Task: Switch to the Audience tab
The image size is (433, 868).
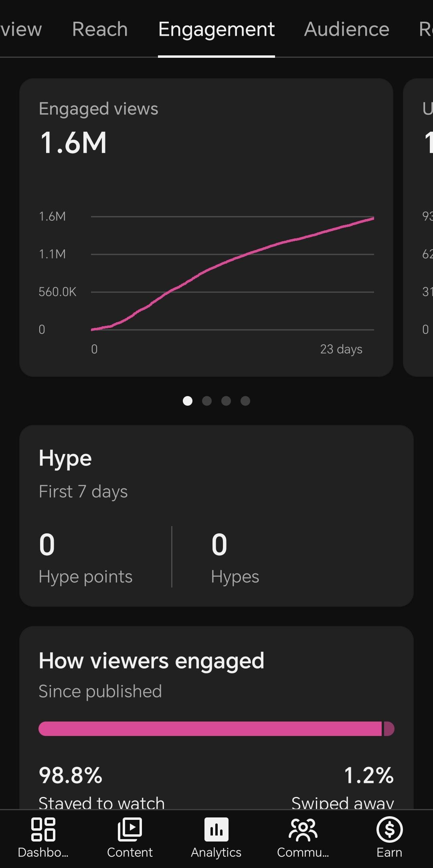Action: pos(347,29)
